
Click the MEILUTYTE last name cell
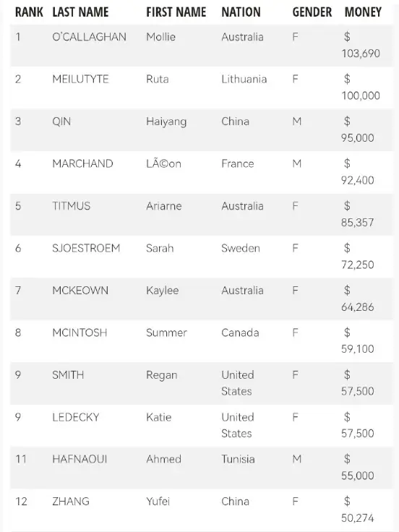tap(80, 79)
